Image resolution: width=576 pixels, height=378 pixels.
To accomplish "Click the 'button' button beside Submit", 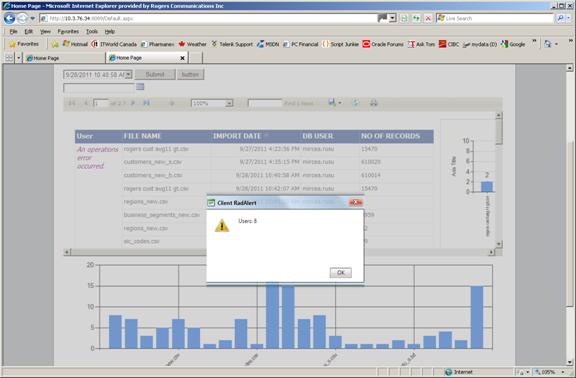I will (x=190, y=75).
